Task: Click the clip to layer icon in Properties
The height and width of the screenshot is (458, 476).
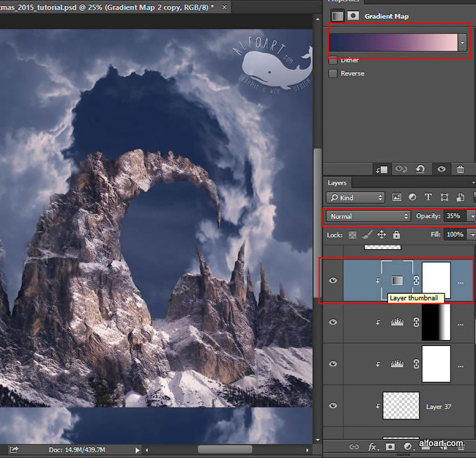Action: [x=380, y=169]
